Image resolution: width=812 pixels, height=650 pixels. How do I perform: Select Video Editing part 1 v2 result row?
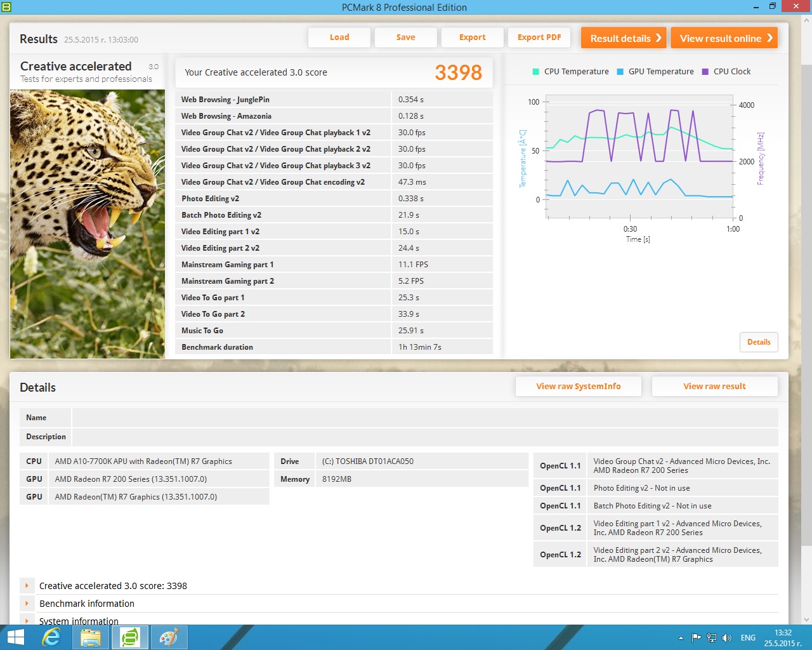click(x=334, y=232)
